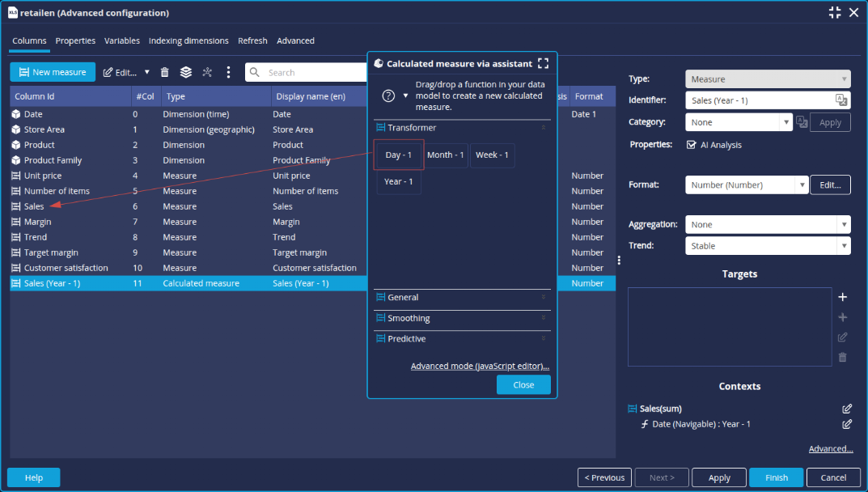Click the network graph icon in the toolbar
Screen dimensions: 868x492
[x=207, y=72]
